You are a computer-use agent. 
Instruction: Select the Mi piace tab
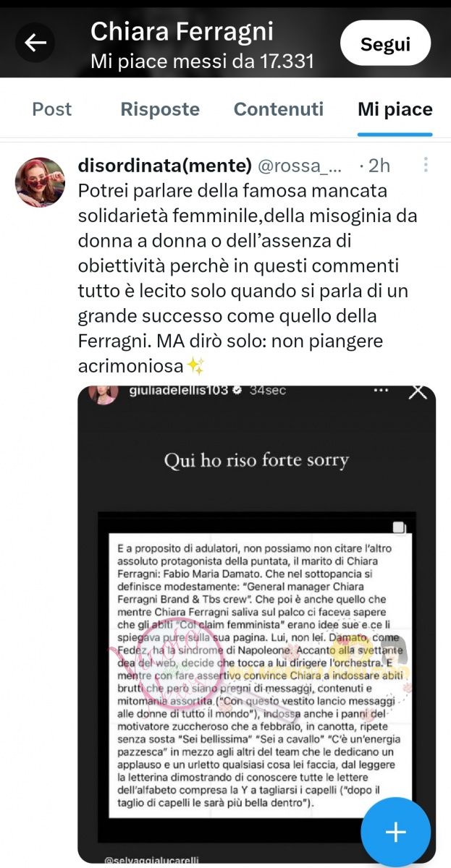pyautogui.click(x=395, y=109)
